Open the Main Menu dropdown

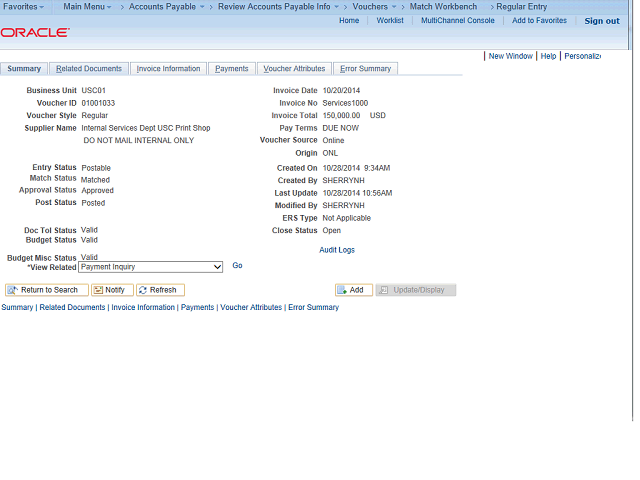[87, 7]
